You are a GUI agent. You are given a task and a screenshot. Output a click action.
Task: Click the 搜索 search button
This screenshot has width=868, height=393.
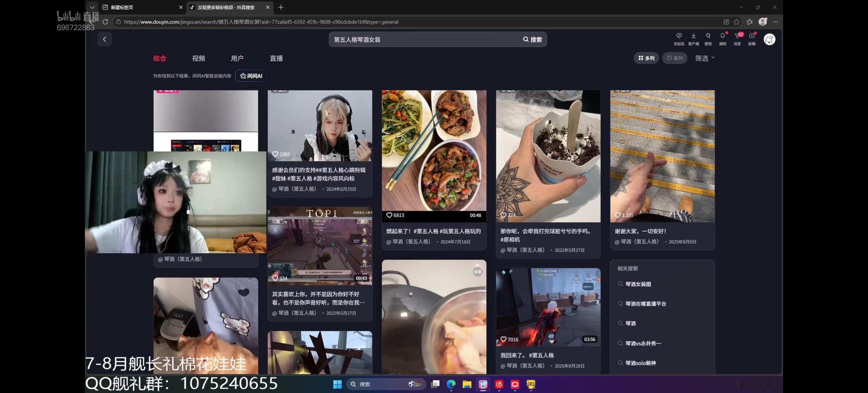532,39
